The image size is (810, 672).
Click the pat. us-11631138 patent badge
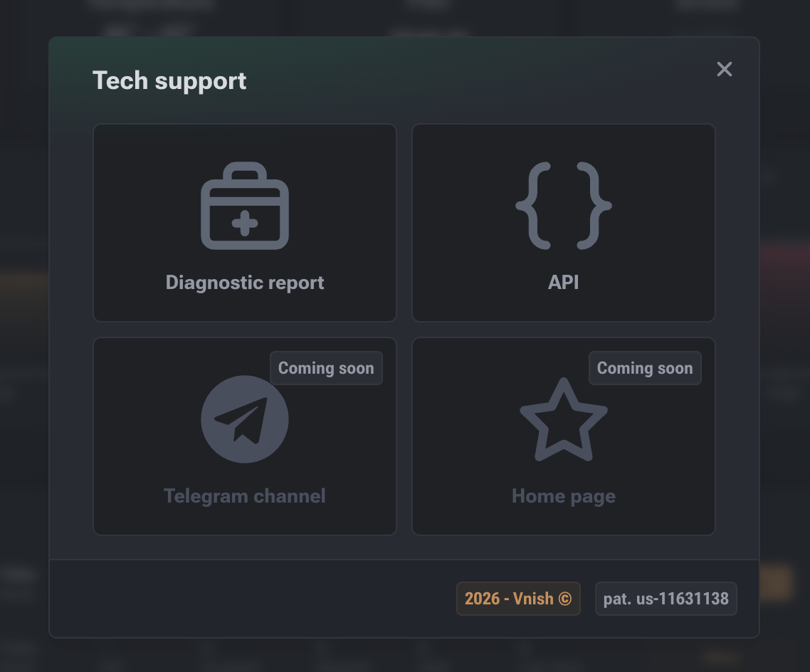click(666, 599)
